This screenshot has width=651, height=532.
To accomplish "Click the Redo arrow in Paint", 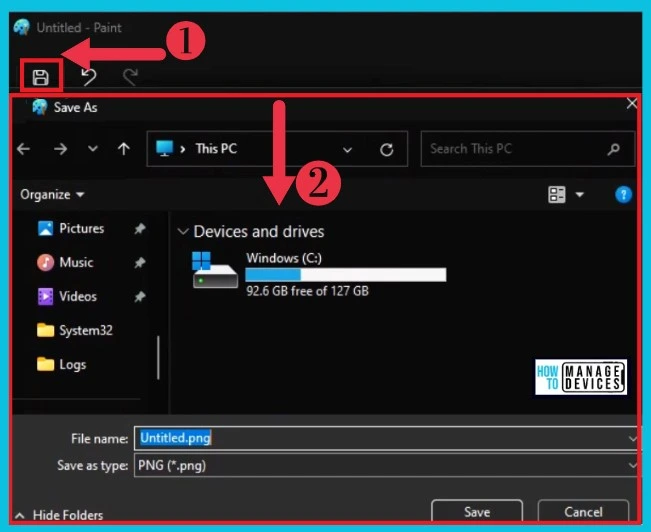I will click(x=130, y=76).
